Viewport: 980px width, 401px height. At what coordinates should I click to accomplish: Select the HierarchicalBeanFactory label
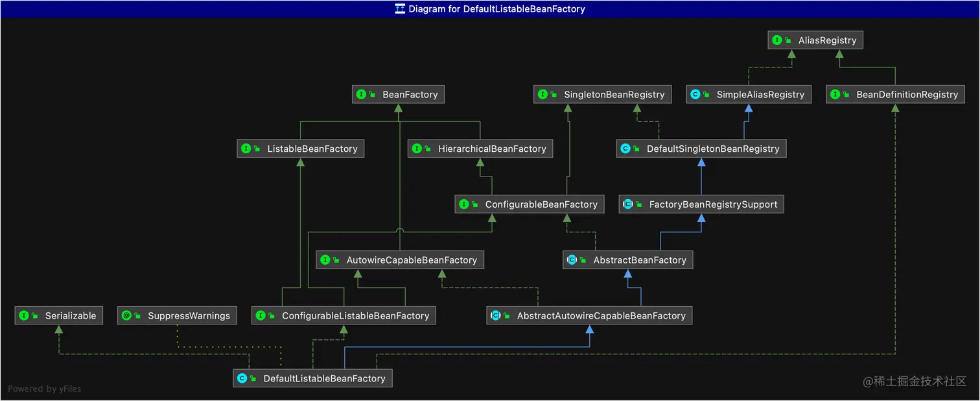(492, 149)
